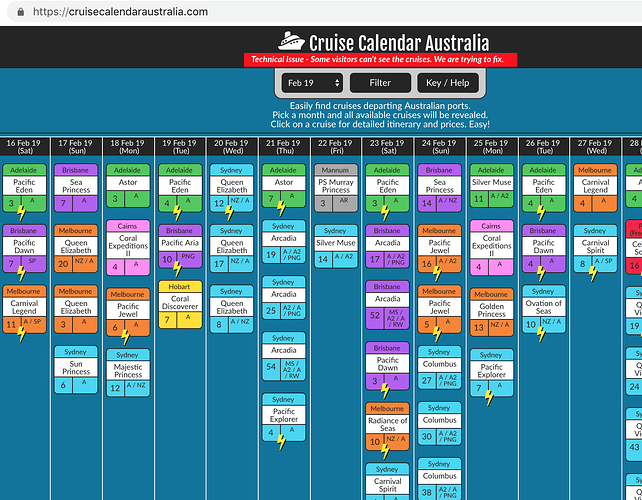Open 3-night Queen Elizabeth cruise on 17 Feb

click(x=76, y=309)
